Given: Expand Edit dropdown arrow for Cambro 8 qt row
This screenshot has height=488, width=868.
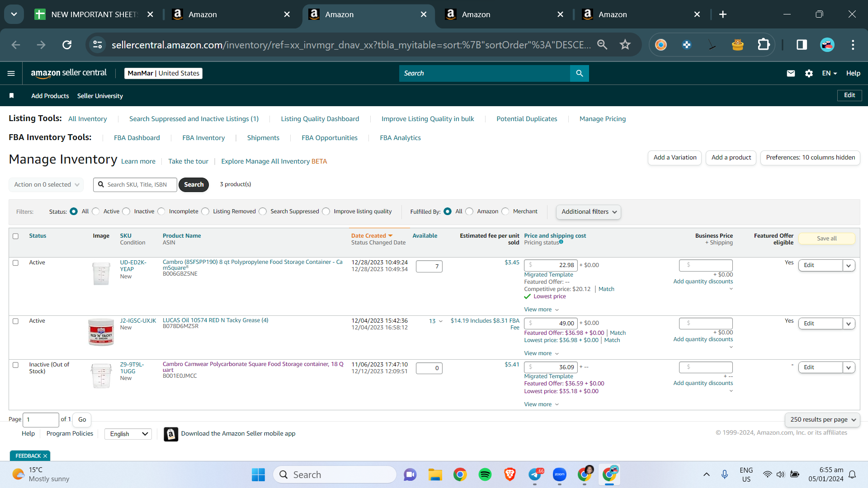Looking at the screenshot, I should tap(849, 266).
